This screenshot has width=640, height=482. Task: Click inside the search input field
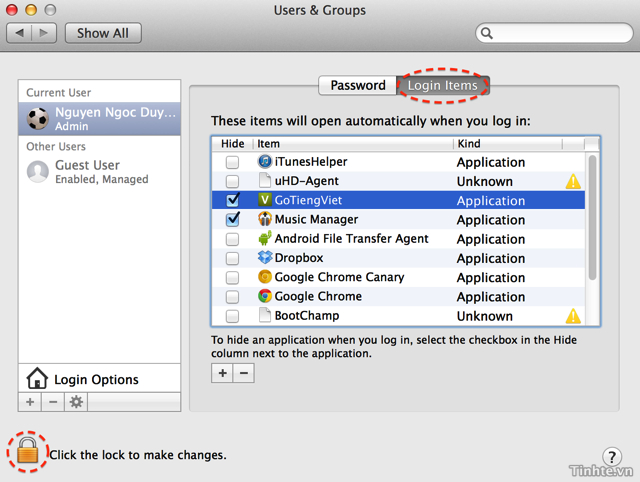[x=554, y=33]
